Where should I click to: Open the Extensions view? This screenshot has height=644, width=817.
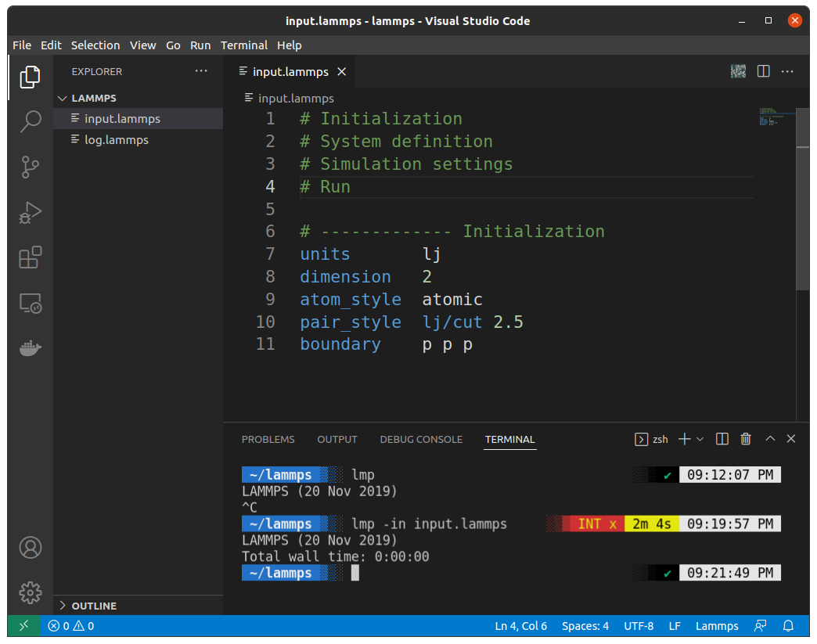click(30, 257)
